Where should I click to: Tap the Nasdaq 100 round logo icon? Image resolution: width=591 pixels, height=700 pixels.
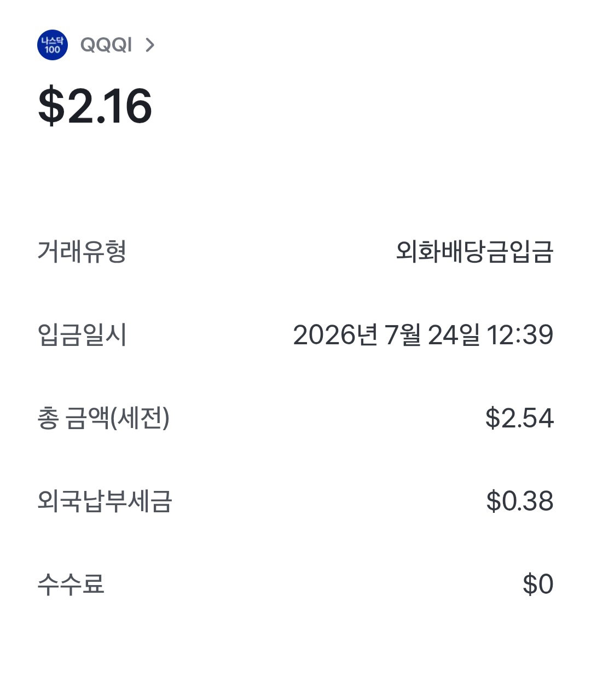point(53,45)
